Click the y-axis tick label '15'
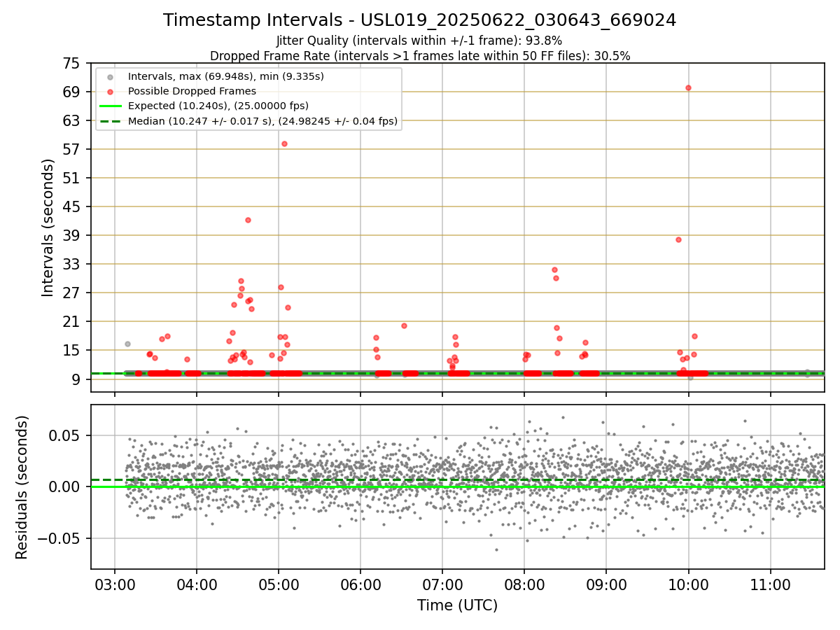This screenshot has height=630, width=840. pos(72,350)
